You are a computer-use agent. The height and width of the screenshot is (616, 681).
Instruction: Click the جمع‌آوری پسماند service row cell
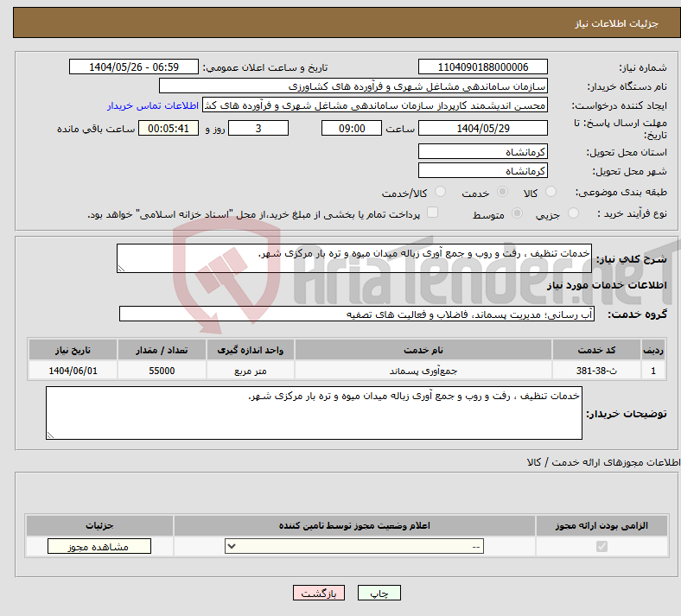[x=423, y=371]
